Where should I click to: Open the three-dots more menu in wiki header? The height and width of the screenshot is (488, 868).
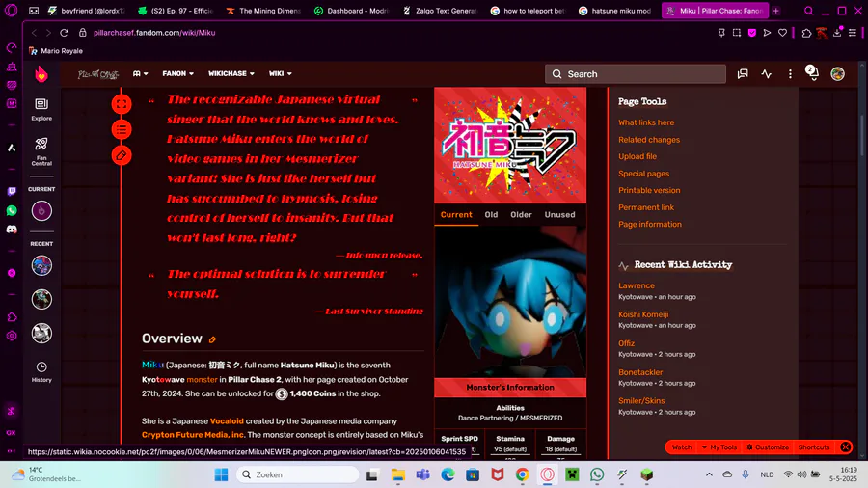[x=790, y=73]
